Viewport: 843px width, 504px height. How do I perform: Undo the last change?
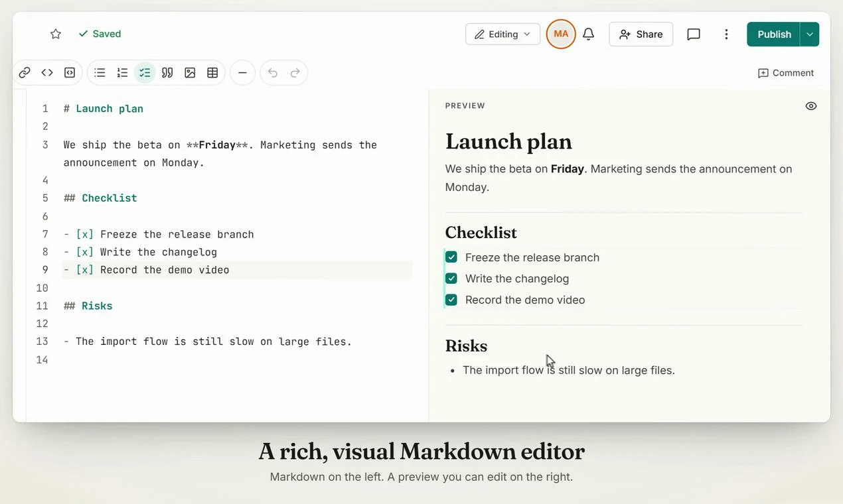point(273,73)
